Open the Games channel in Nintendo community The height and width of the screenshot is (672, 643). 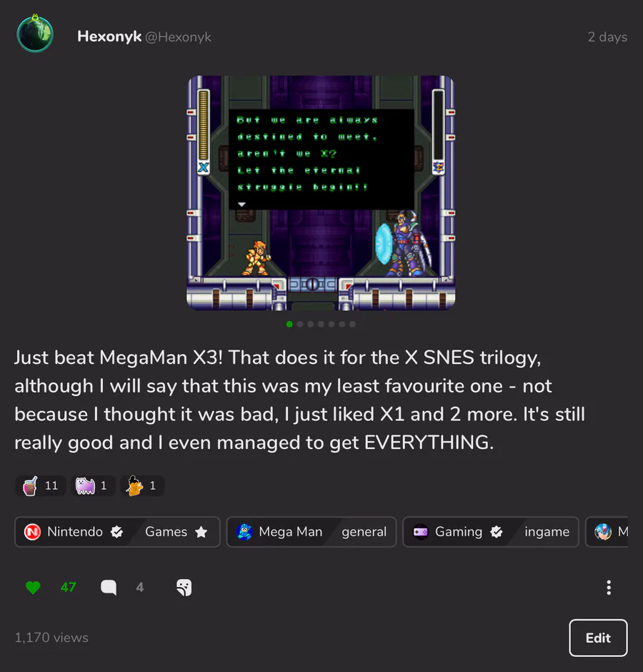click(176, 532)
